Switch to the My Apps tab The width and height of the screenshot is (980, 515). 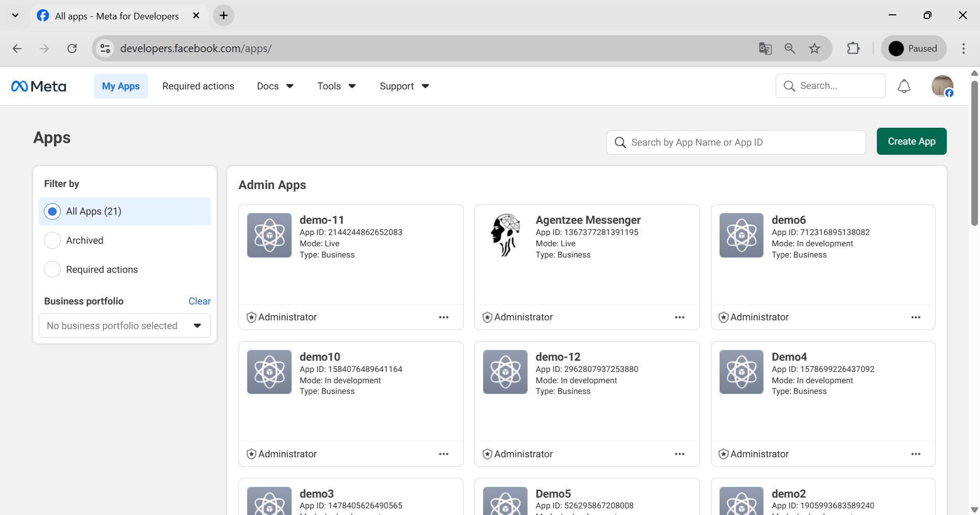121,86
